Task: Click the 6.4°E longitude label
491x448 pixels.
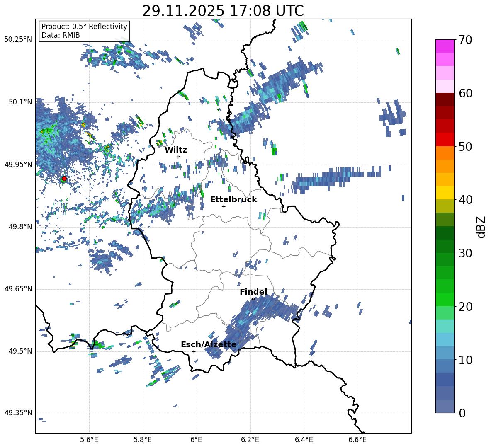Action: tap(304, 440)
